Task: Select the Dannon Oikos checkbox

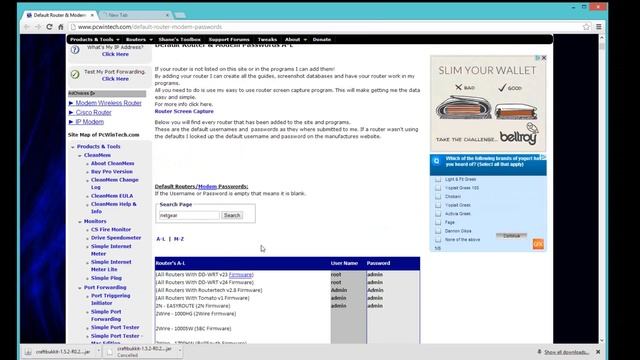Action: click(x=438, y=231)
